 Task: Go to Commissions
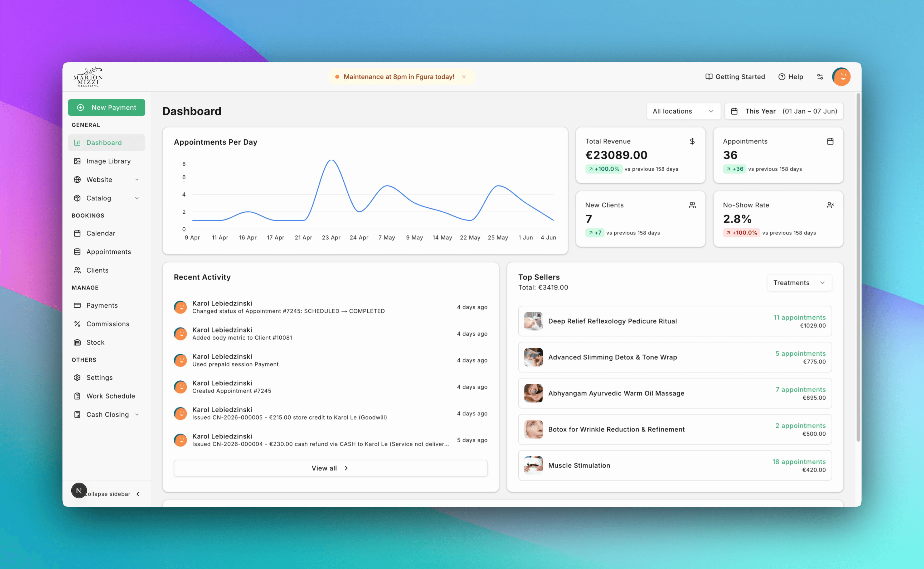click(x=106, y=324)
